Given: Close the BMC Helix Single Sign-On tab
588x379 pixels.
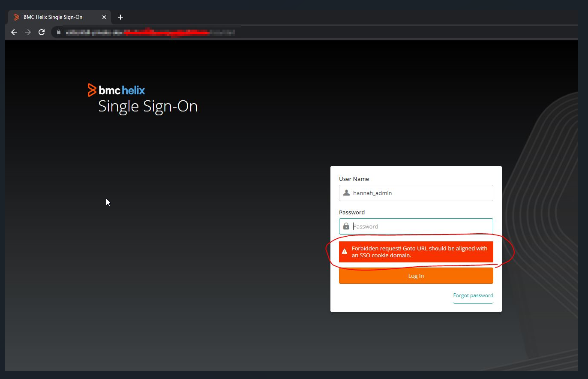Looking at the screenshot, I should (104, 17).
